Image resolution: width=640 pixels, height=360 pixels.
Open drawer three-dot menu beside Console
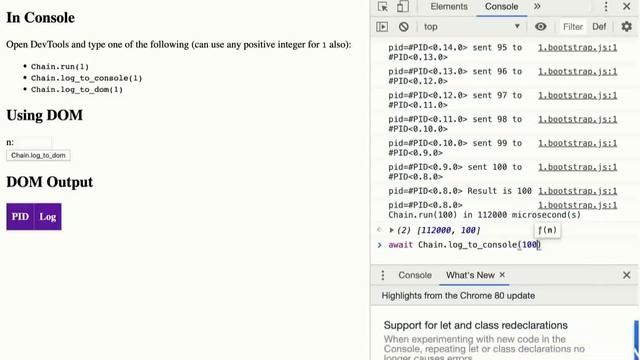[x=383, y=275]
